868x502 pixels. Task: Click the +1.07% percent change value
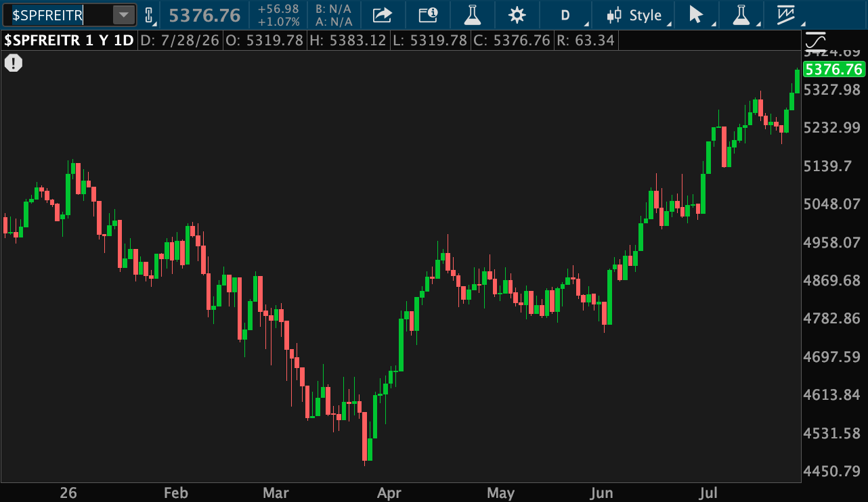(x=279, y=22)
